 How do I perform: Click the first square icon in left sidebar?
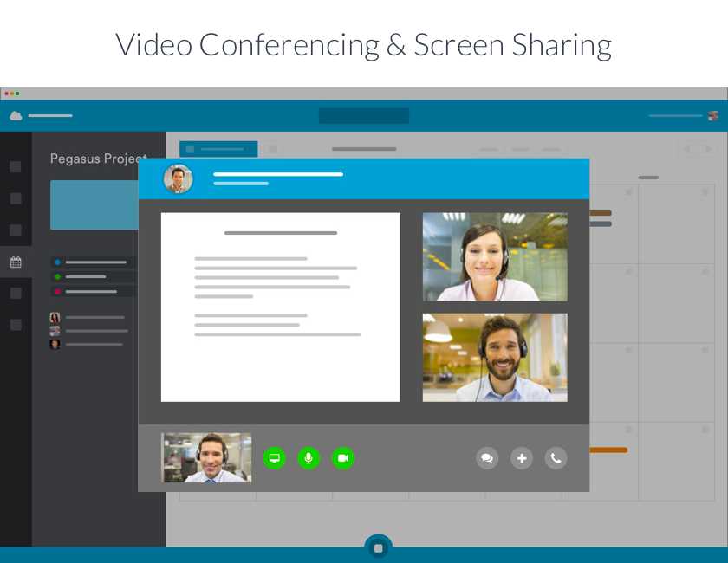pos(16,167)
